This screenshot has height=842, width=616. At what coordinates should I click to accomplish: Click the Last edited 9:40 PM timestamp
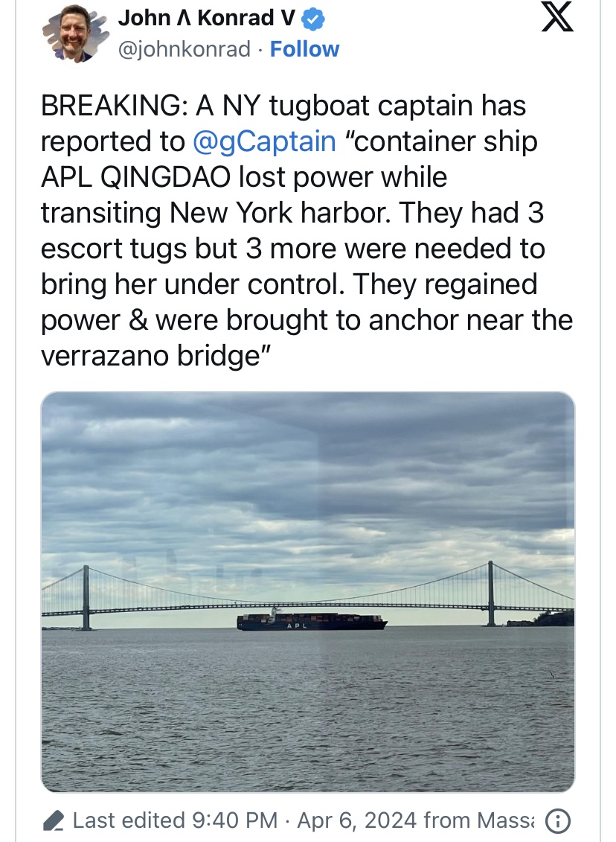click(x=176, y=821)
